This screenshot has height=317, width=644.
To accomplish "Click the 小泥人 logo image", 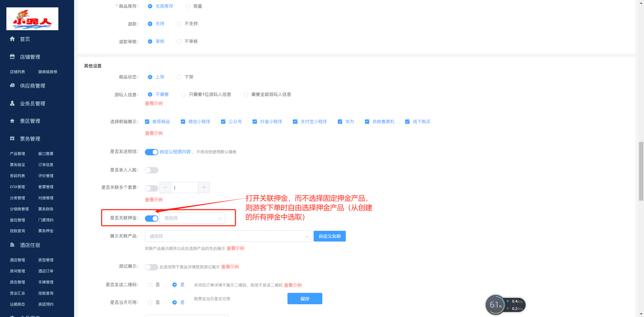I will (x=32, y=19).
